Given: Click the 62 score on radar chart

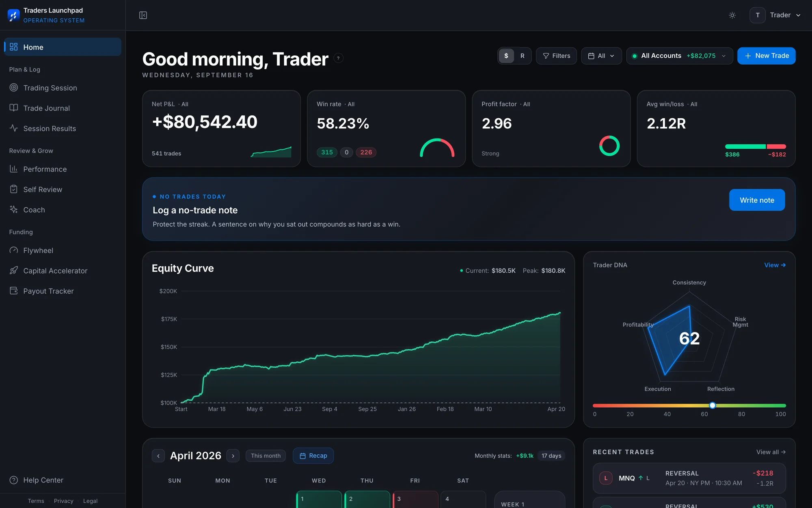Looking at the screenshot, I should [x=689, y=338].
